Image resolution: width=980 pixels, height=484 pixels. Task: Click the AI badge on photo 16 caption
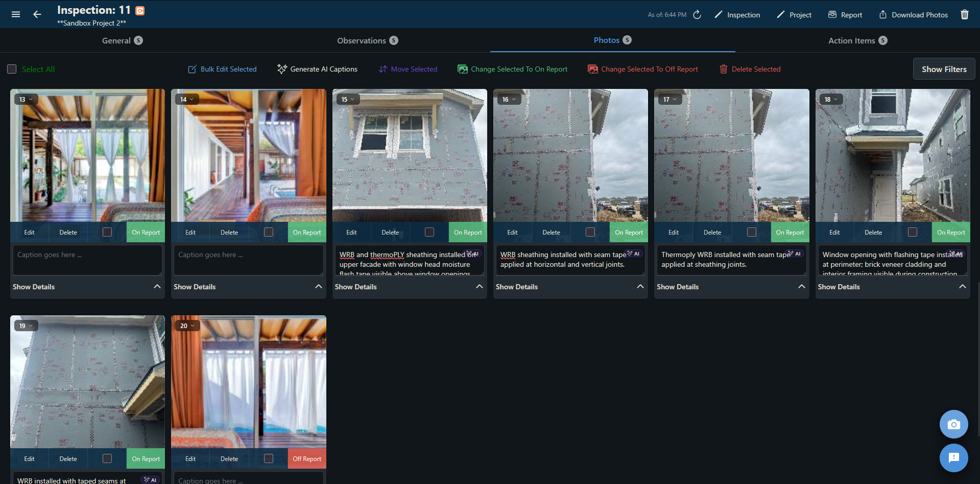coord(634,253)
